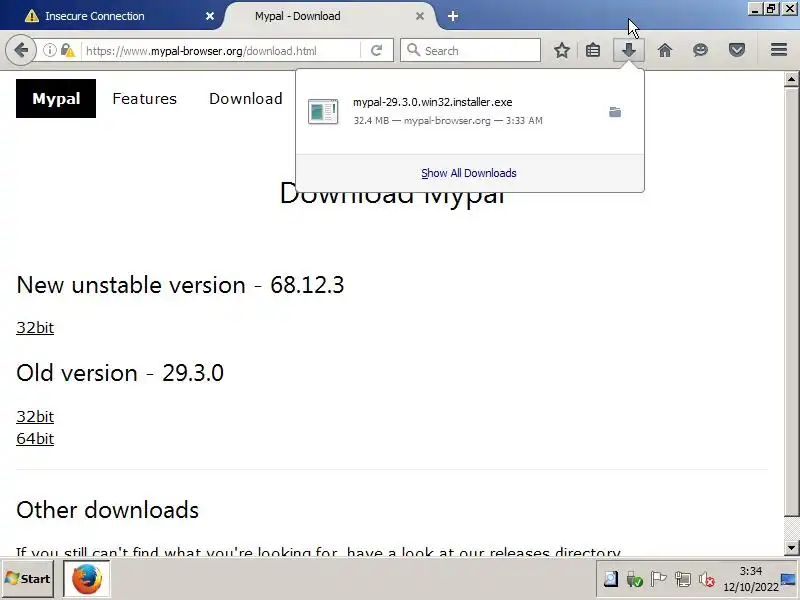Screen dimensions: 800x600
Task: Click the safely remove hardware tray icon
Action: click(x=635, y=579)
